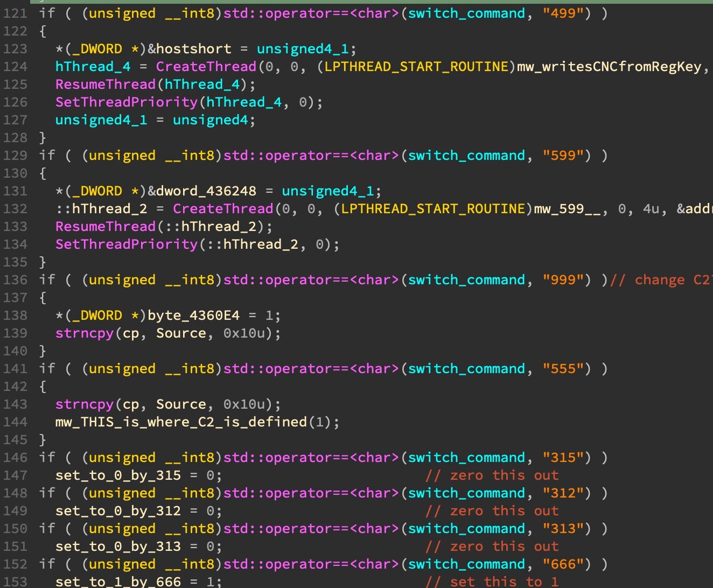Click 0x10u constant on line 139
The width and height of the screenshot is (713, 588).
click(x=244, y=333)
